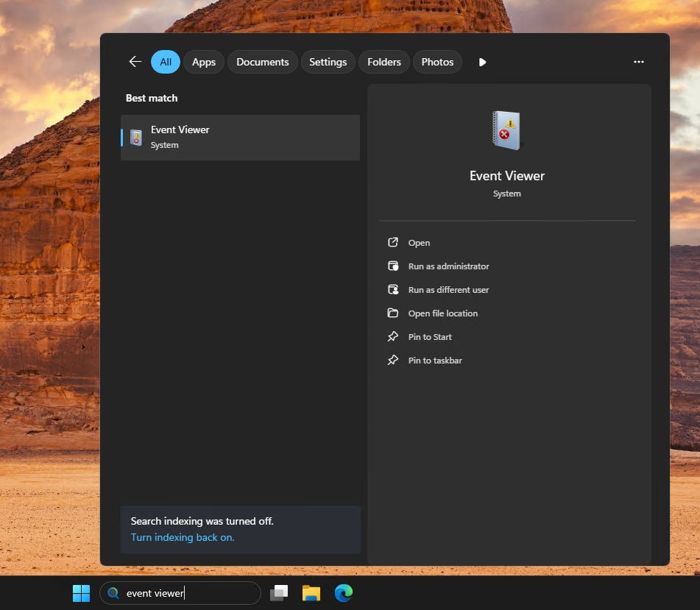
Task: Click the back arrow in search panel
Action: 135,62
